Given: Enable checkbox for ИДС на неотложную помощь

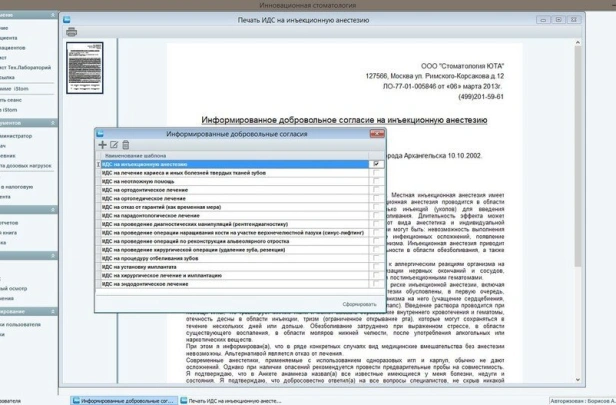Looking at the screenshot, I should click(376, 181).
